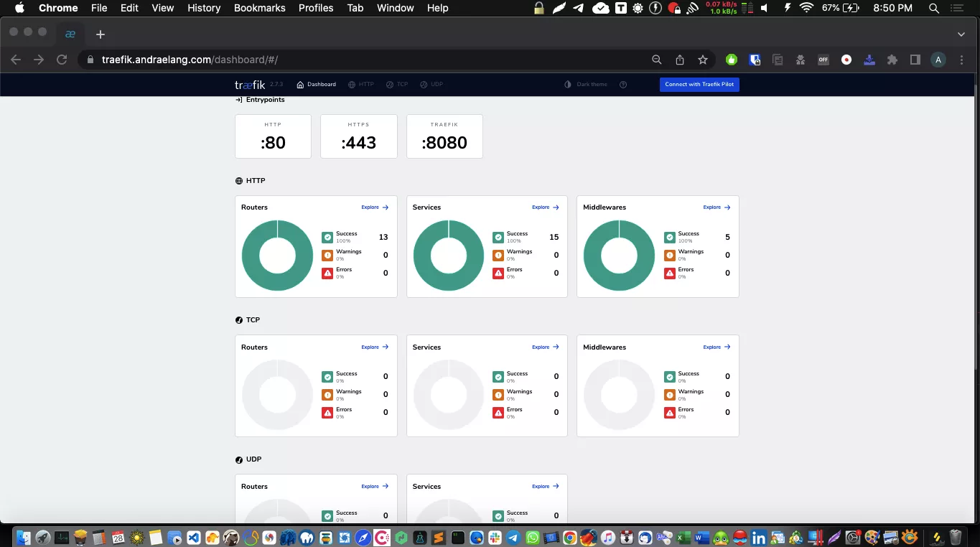980x547 pixels.
Task: Select the HTTPS :443 entrypoint card
Action: (x=359, y=136)
